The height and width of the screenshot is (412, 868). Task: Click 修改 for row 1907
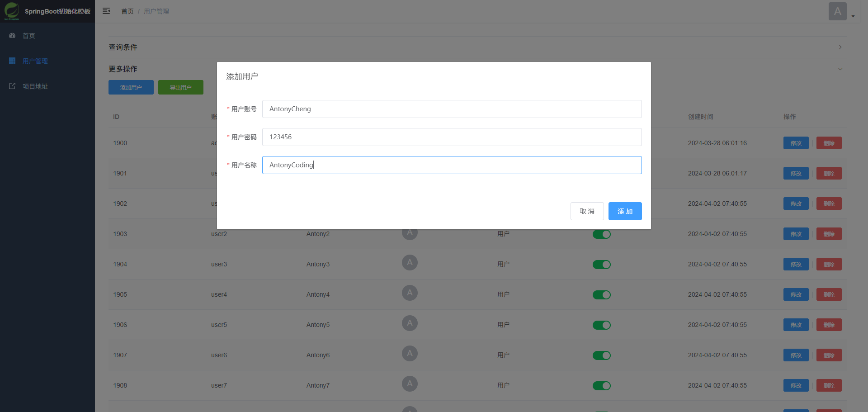[796, 355]
